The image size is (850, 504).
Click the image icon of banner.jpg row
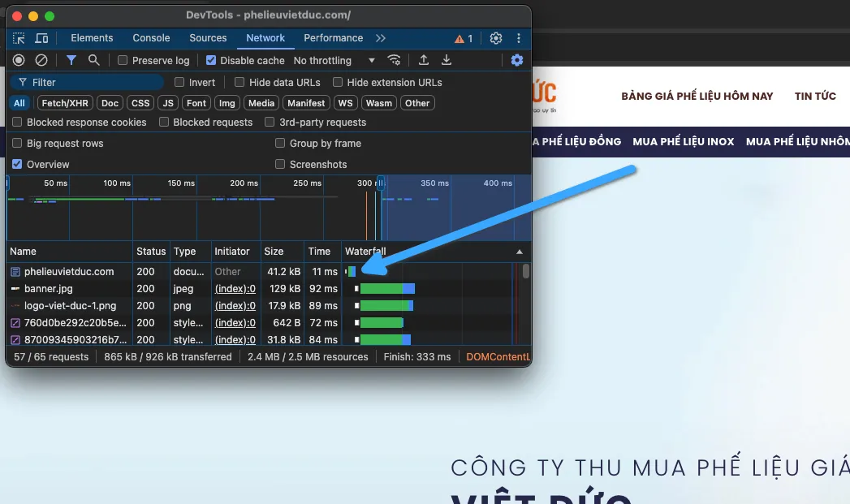tap(15, 289)
